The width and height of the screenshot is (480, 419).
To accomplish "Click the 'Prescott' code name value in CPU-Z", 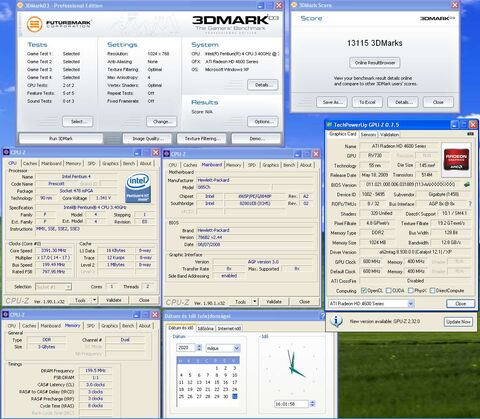I will click(x=56, y=184).
